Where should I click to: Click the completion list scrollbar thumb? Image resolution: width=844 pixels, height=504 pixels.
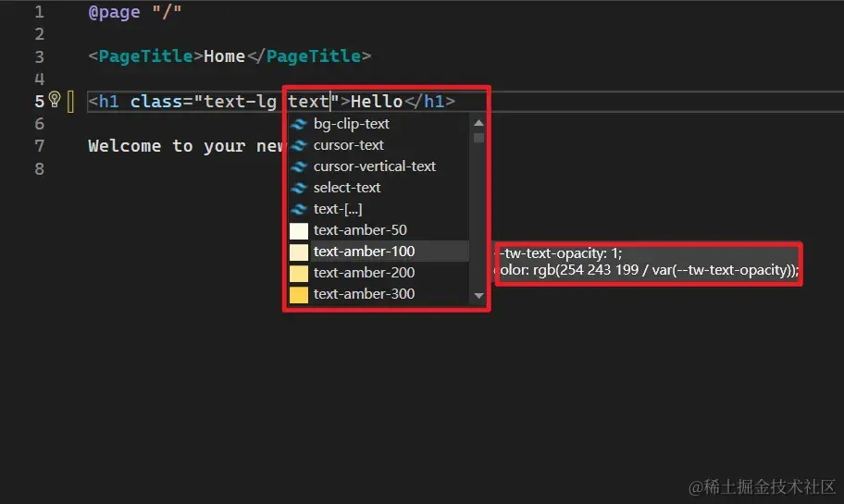(x=478, y=138)
